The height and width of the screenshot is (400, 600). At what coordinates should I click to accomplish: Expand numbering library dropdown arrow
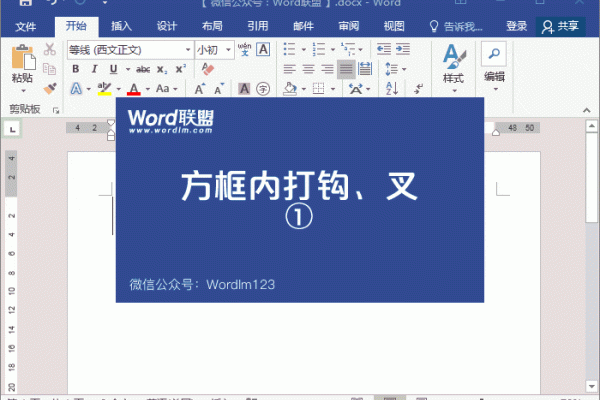[x=333, y=49]
